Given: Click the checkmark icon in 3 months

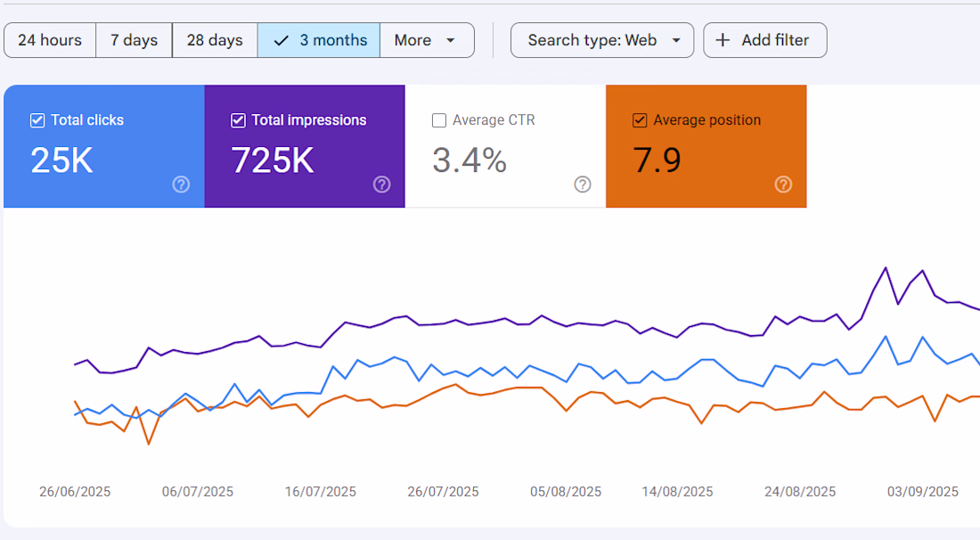Looking at the screenshot, I should (282, 41).
